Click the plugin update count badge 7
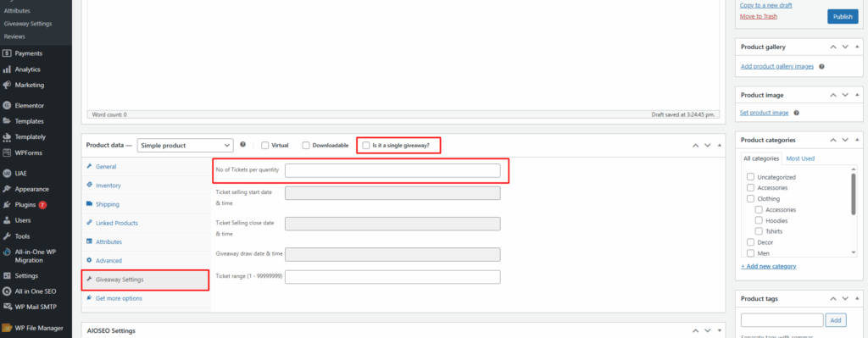The height and width of the screenshot is (338, 868). click(x=42, y=205)
